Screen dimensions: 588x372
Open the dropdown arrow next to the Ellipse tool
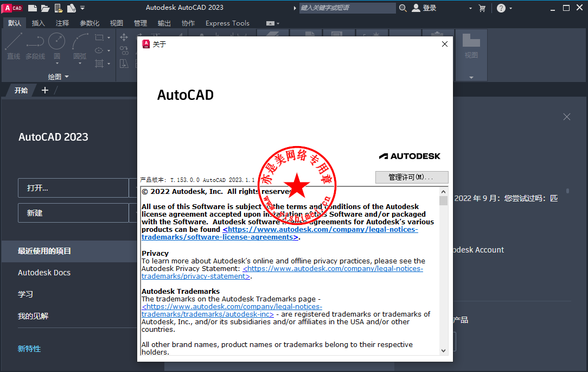(x=108, y=51)
